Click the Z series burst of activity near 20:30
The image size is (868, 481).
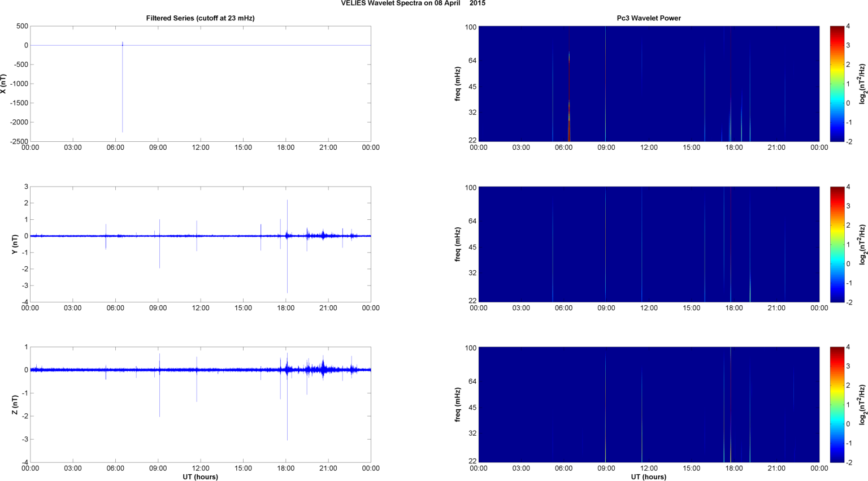point(323,369)
